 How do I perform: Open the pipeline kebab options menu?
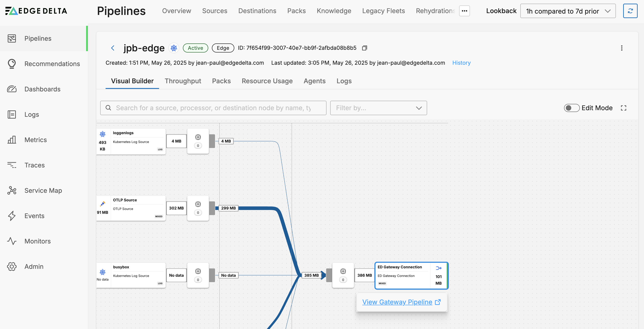pos(622,48)
